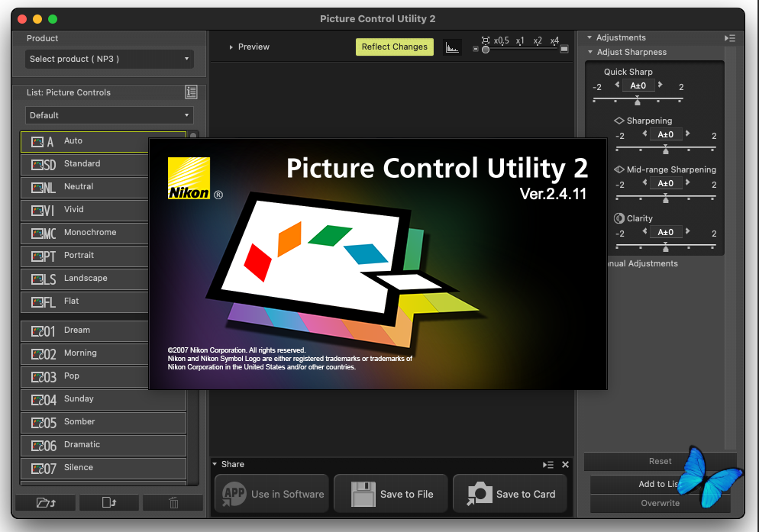759x532 pixels.
Task: Click the trash delete icon below the list
Action: click(x=173, y=502)
